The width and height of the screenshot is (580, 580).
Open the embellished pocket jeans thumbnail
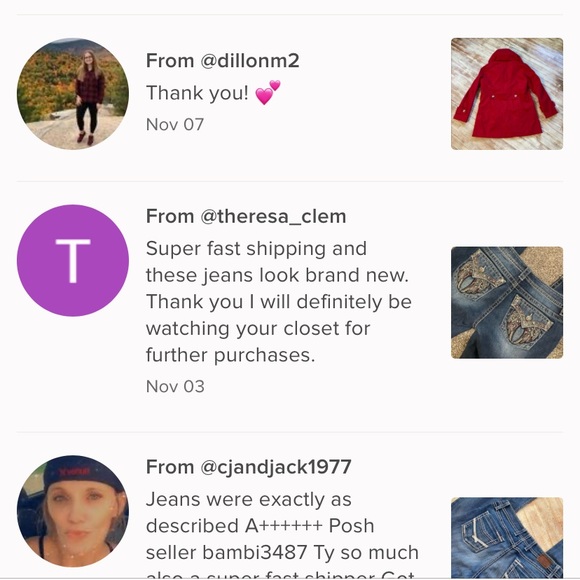507,302
